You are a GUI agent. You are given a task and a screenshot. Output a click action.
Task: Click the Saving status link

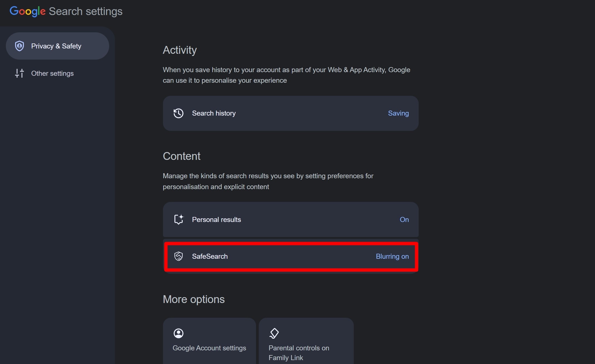pos(398,113)
